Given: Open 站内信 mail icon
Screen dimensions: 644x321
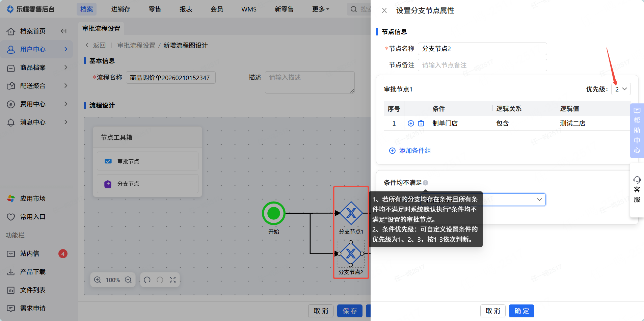Looking at the screenshot, I should (x=11, y=253).
